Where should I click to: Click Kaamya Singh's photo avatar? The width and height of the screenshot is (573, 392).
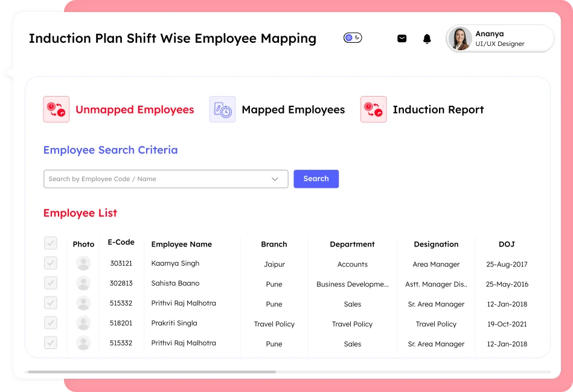pyautogui.click(x=83, y=263)
